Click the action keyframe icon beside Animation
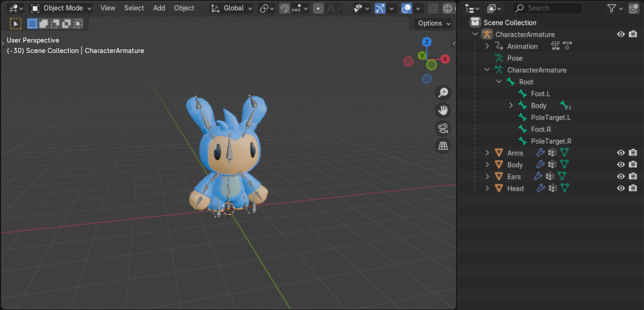The height and width of the screenshot is (310, 644). point(567,46)
